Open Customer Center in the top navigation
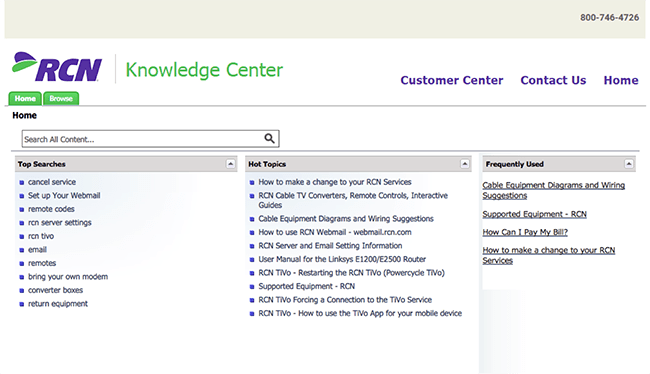650x374 pixels. (x=452, y=80)
